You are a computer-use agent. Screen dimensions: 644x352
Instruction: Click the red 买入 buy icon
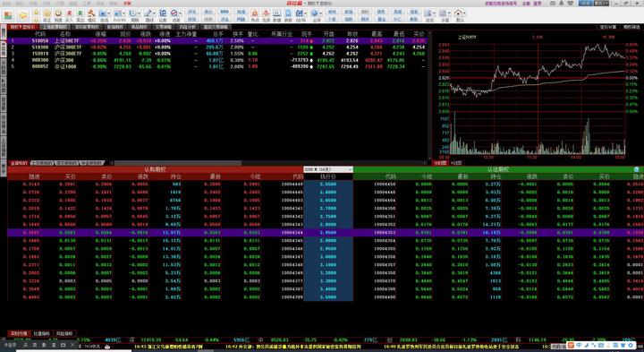click(69, 15)
